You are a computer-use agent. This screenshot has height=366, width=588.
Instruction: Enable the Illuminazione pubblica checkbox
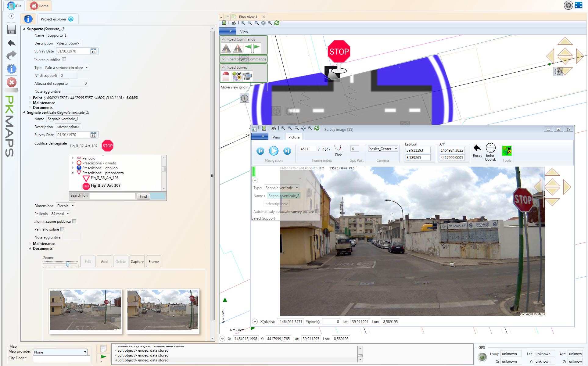74,221
